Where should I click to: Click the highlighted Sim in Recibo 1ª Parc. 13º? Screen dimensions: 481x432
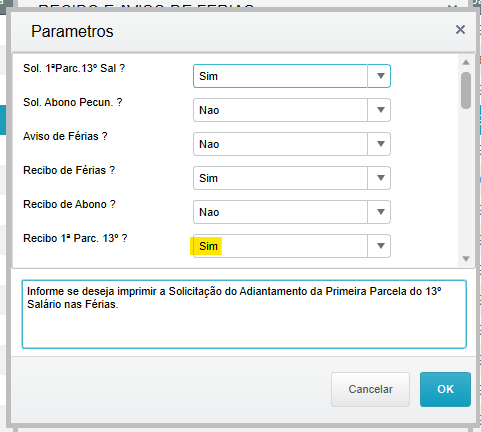click(x=207, y=246)
